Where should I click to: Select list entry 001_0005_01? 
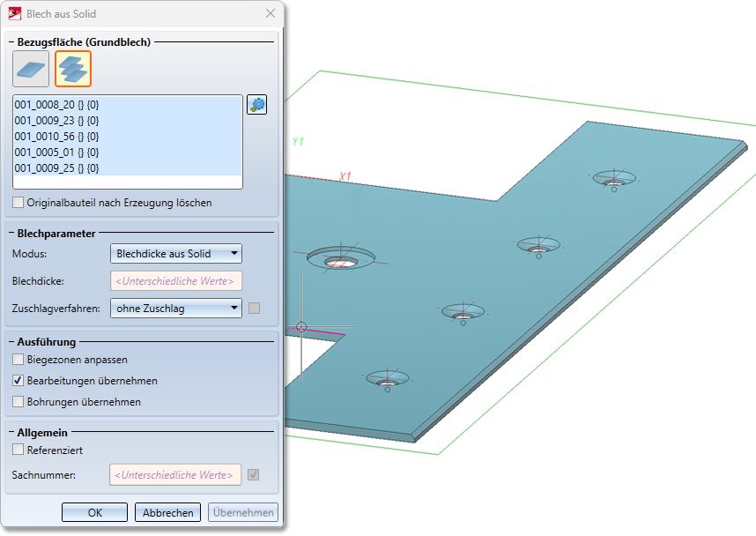click(x=127, y=152)
